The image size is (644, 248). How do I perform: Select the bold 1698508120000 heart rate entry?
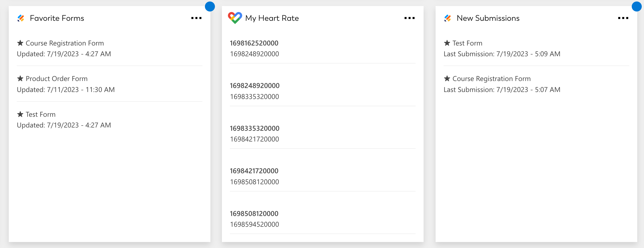[x=254, y=214]
